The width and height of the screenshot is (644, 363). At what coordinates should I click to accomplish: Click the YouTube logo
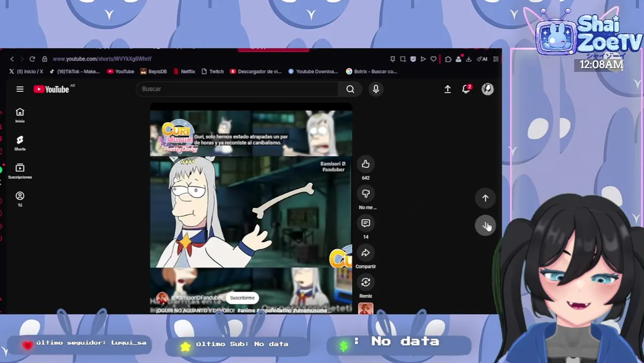(x=51, y=89)
